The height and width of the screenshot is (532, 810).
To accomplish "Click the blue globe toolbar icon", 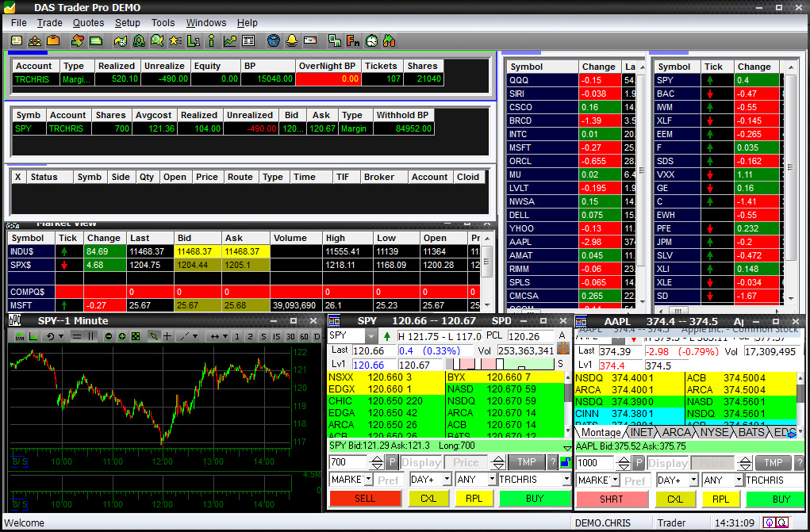I will [x=274, y=40].
